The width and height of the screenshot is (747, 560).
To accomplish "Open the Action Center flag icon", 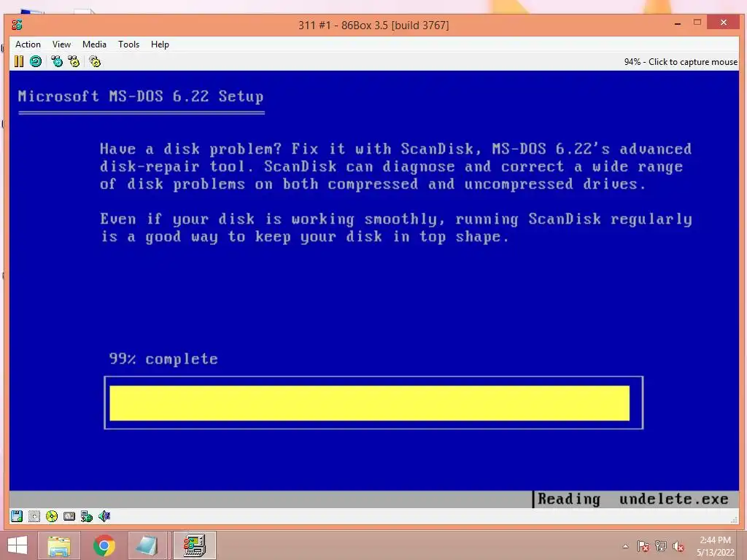I will 643,546.
